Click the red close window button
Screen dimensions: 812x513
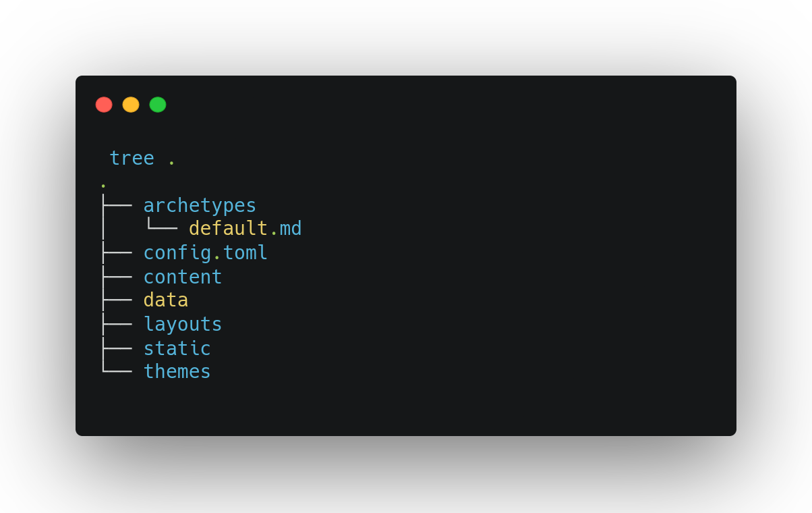click(104, 105)
